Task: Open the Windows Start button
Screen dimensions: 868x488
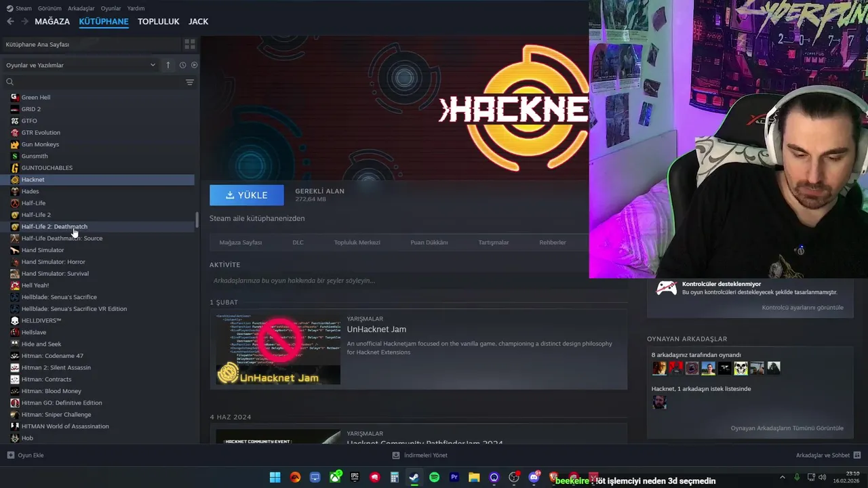Action: [275, 477]
